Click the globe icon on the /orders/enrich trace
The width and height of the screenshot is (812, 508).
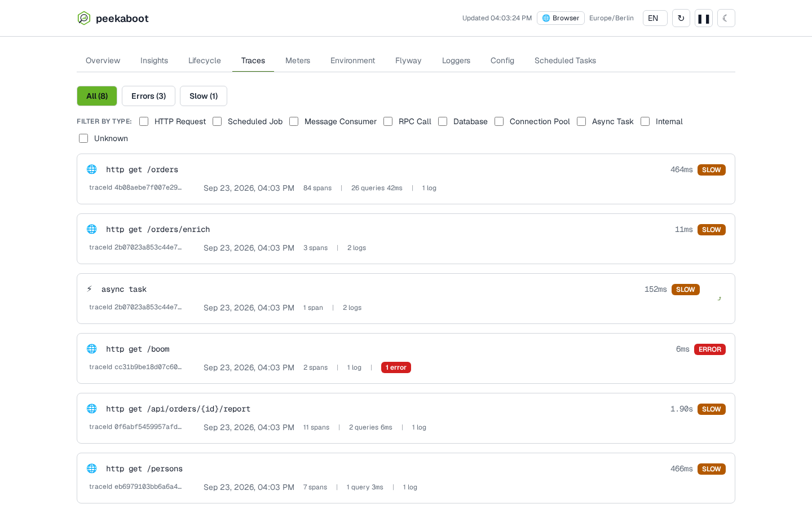tap(92, 229)
